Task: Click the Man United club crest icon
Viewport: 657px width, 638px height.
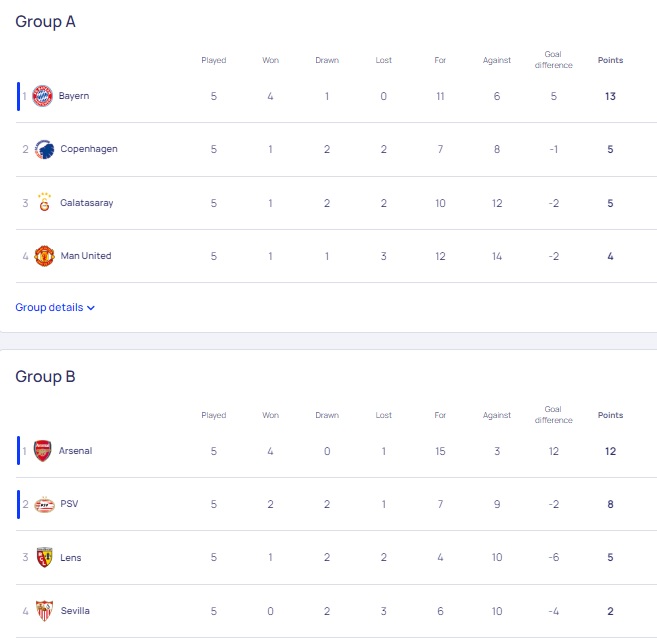Action: click(43, 256)
